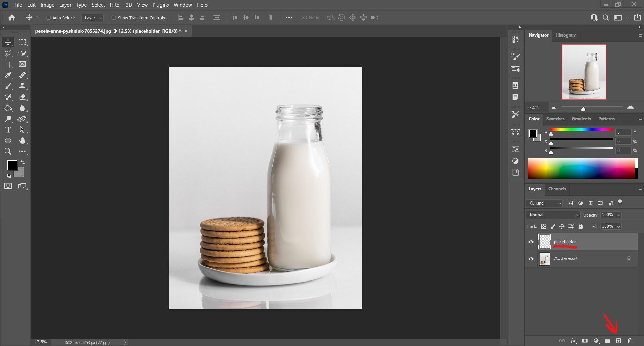Open the Layers panel menu
Viewport: 644px width, 346px height.
[x=640, y=189]
